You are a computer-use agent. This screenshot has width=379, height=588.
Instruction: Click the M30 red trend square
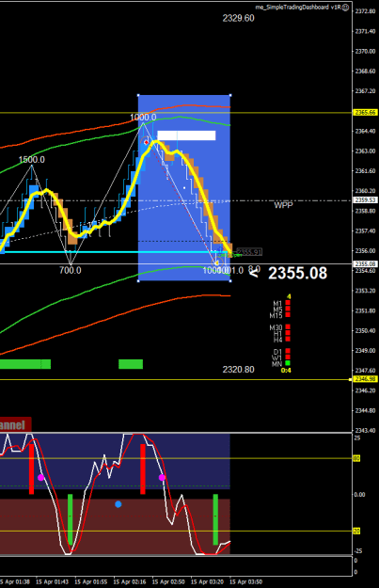(288, 326)
